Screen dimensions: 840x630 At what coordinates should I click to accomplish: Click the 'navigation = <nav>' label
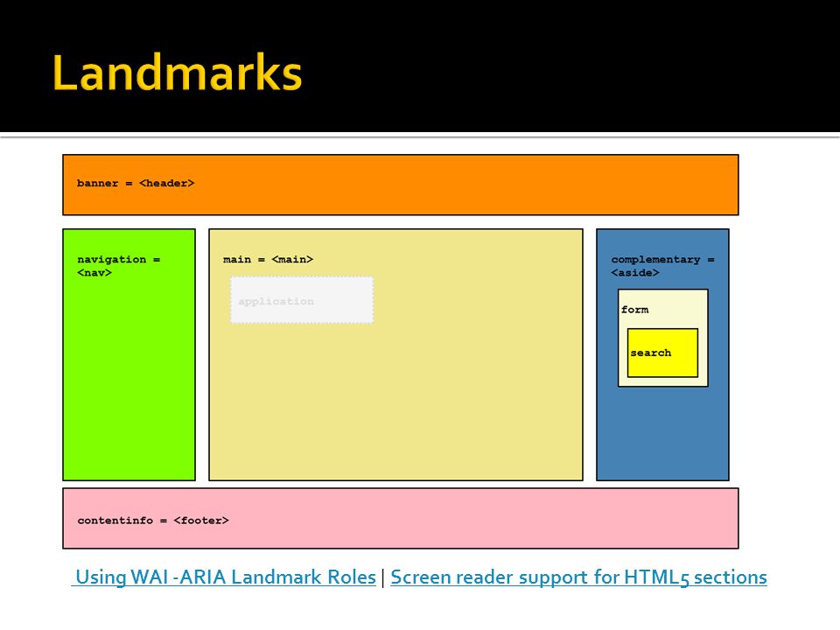tap(118, 266)
